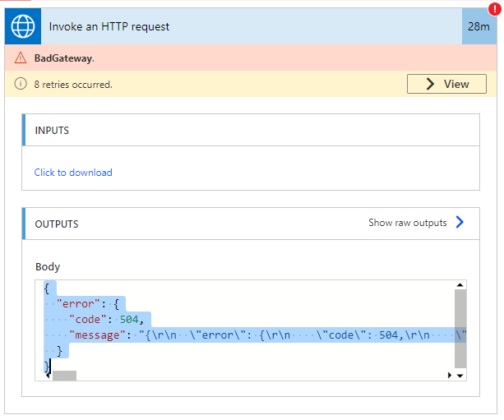Viewport: 504px width, 420px height.
Task: Click to download the inputs
Action: (73, 173)
